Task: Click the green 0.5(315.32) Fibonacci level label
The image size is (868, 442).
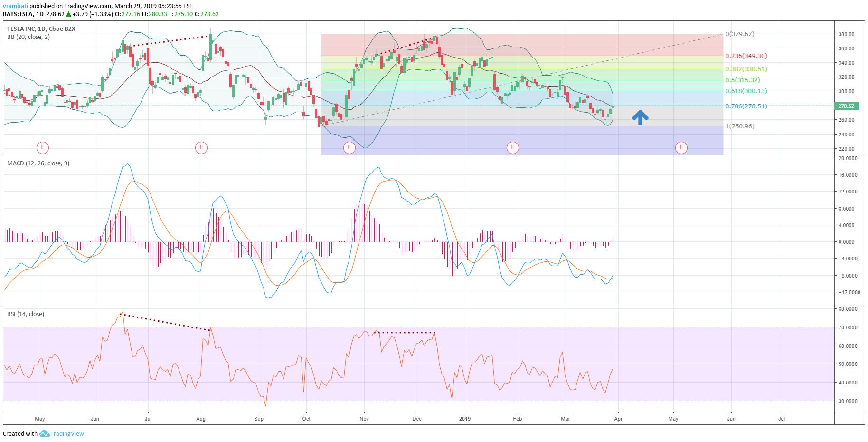Action: 743,80
